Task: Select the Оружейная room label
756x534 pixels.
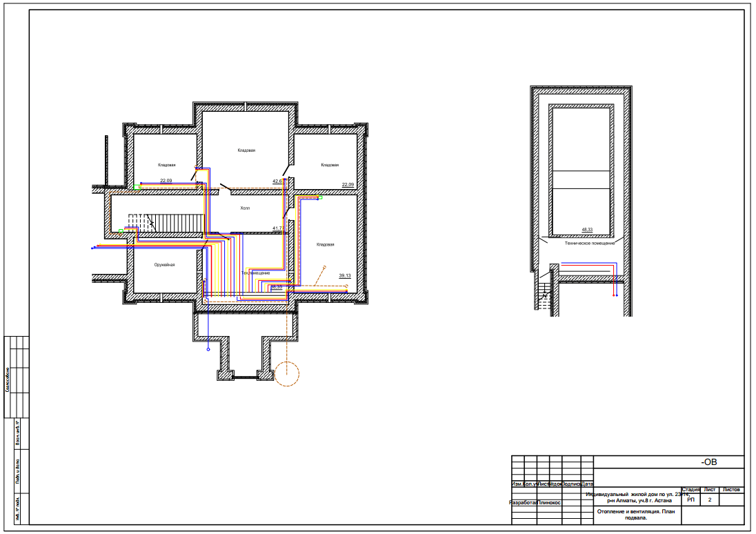Action: 165,265
